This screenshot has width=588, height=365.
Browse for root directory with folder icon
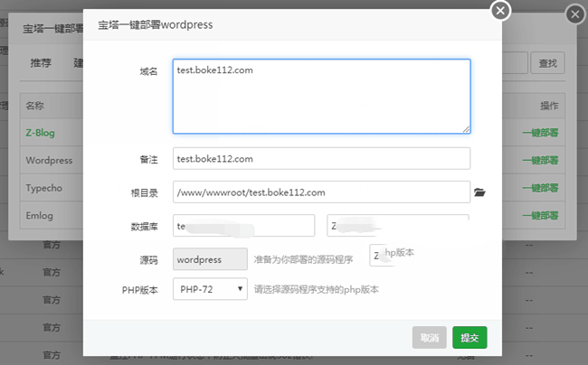pyautogui.click(x=479, y=192)
